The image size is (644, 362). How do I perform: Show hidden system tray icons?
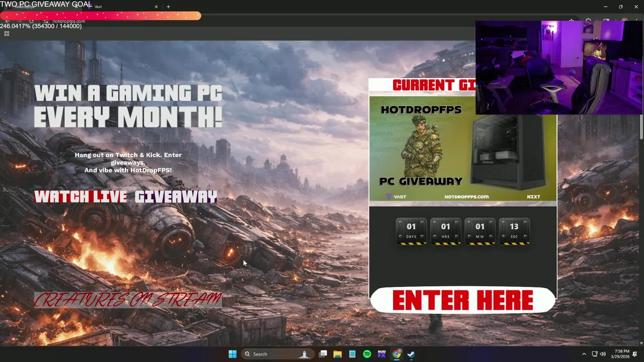(584, 354)
